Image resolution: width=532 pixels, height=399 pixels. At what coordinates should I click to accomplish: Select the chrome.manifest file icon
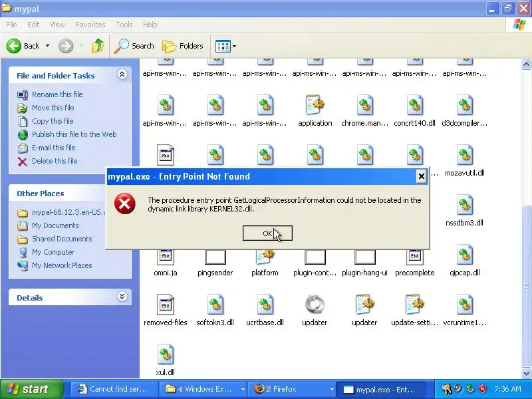click(364, 105)
